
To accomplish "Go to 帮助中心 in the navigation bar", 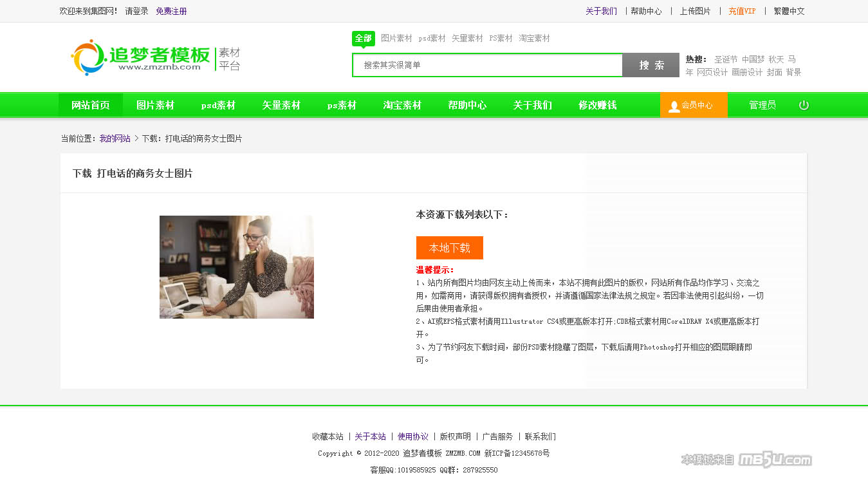I will tap(467, 106).
